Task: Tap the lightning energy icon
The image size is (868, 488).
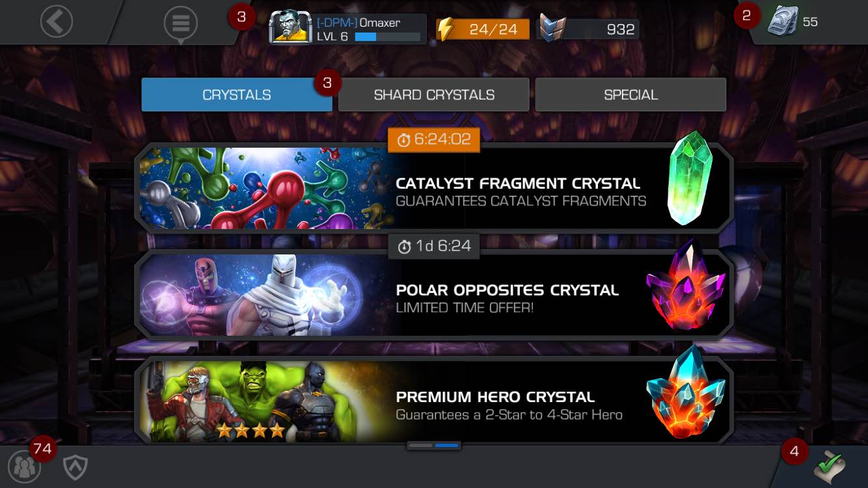Action: click(445, 29)
